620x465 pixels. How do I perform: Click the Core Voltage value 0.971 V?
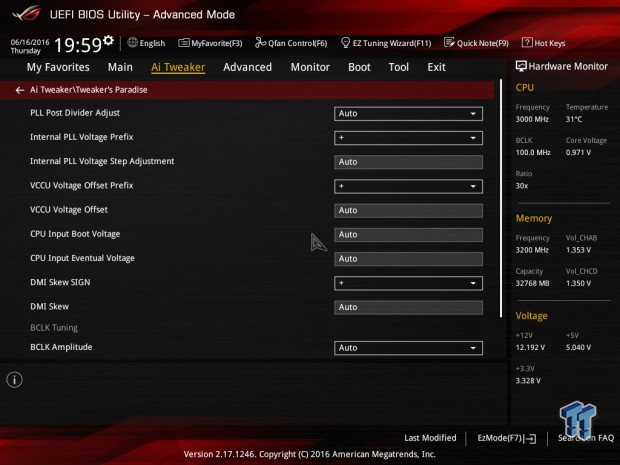578,152
